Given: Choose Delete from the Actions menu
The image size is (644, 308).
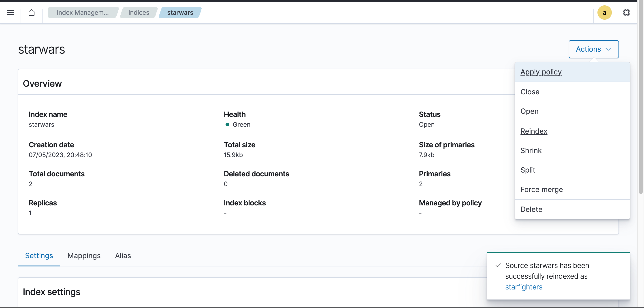Looking at the screenshot, I should click(531, 209).
